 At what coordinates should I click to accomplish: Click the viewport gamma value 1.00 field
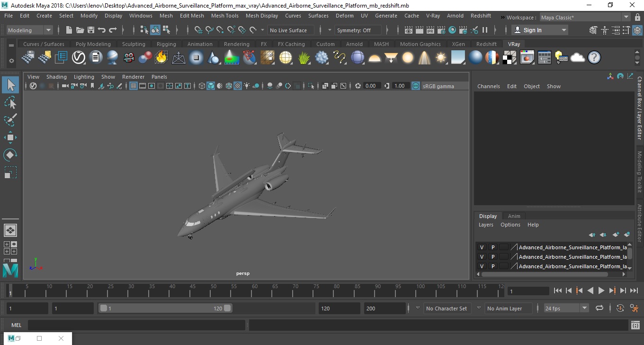point(400,86)
